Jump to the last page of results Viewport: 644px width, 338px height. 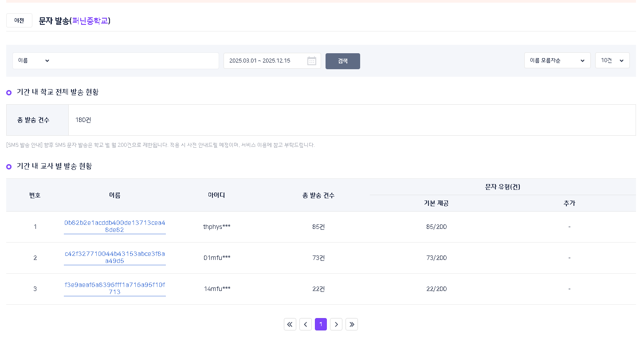coord(352,324)
